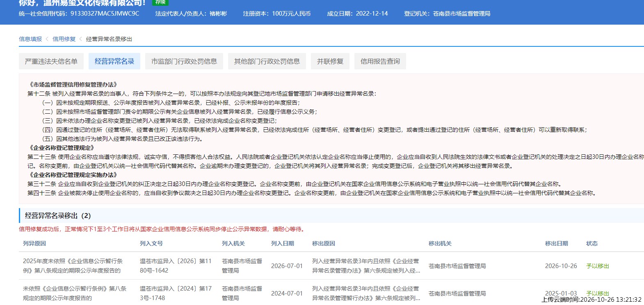
Task: Click the 移出日期 column header
Action: coord(557,243)
